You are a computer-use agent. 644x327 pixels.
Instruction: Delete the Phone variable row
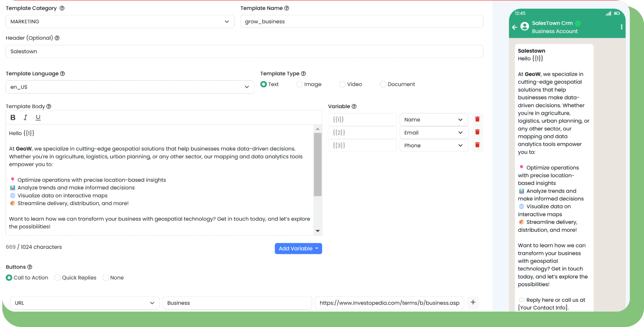point(477,145)
